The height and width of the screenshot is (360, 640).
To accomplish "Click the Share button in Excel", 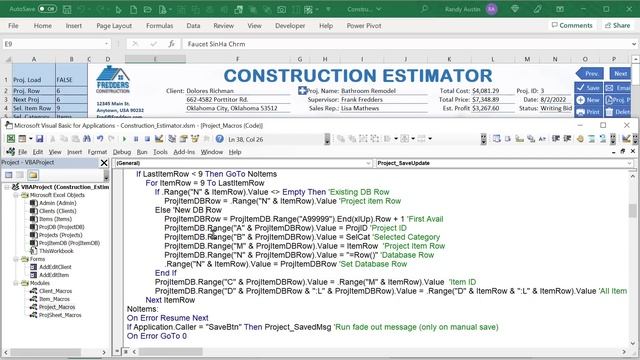I will click(x=617, y=25).
